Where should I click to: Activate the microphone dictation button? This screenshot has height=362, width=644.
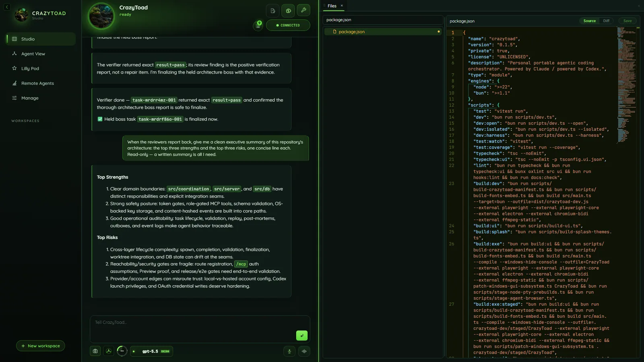coord(289,351)
